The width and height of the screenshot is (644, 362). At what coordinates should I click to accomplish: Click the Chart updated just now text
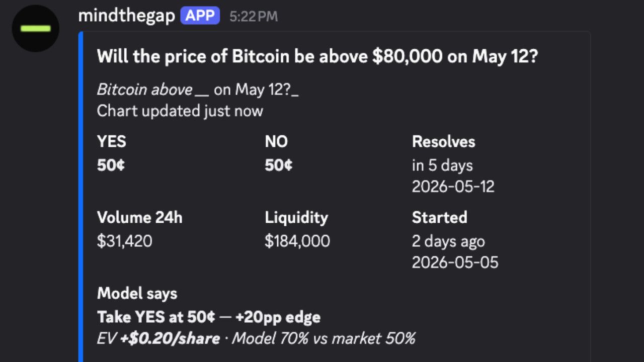tap(180, 111)
